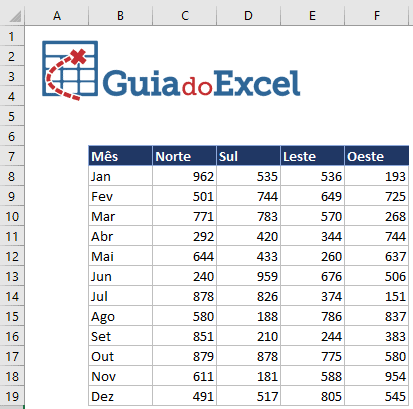Select the Ago month cell
The height and width of the screenshot is (409, 413).
coord(120,316)
